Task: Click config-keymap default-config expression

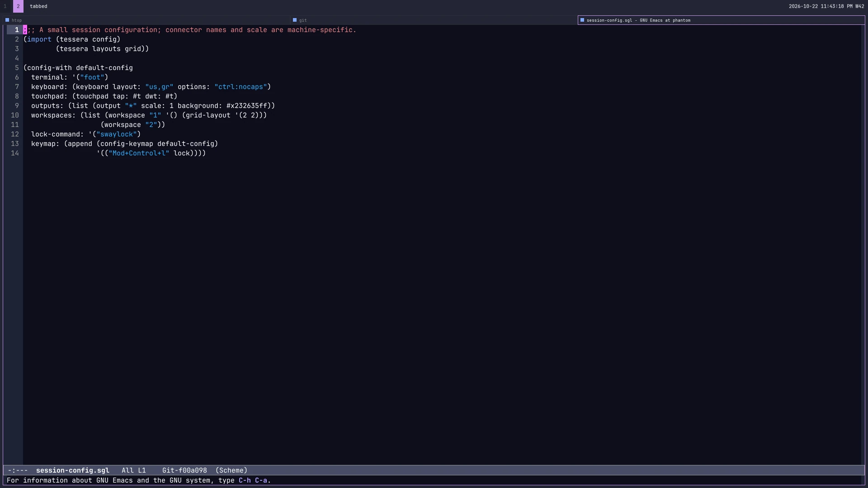Action: click(157, 144)
